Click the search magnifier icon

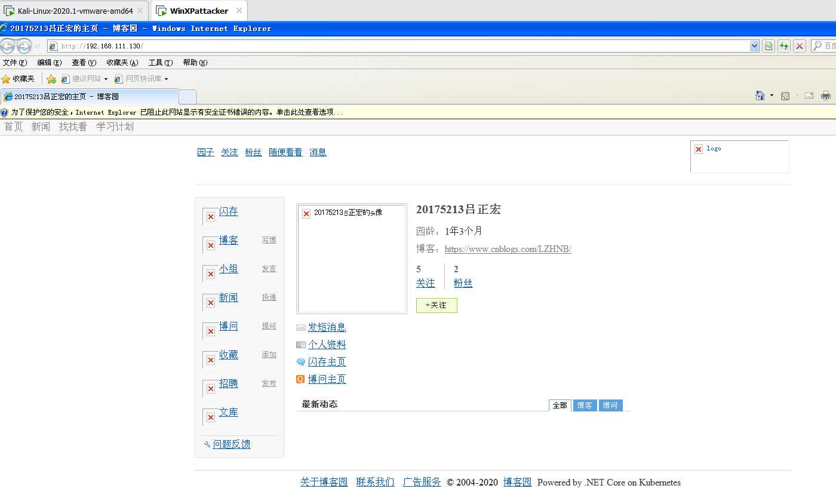817,46
